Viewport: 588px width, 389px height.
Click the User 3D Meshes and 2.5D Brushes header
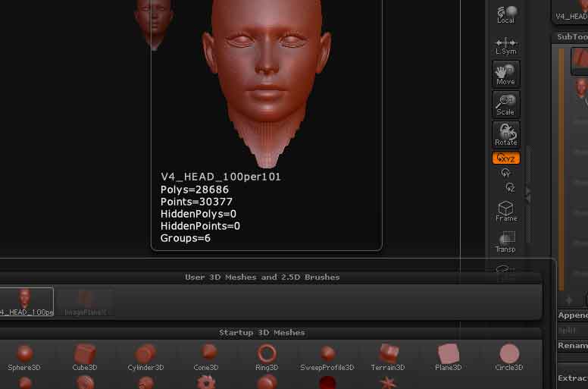(262, 278)
